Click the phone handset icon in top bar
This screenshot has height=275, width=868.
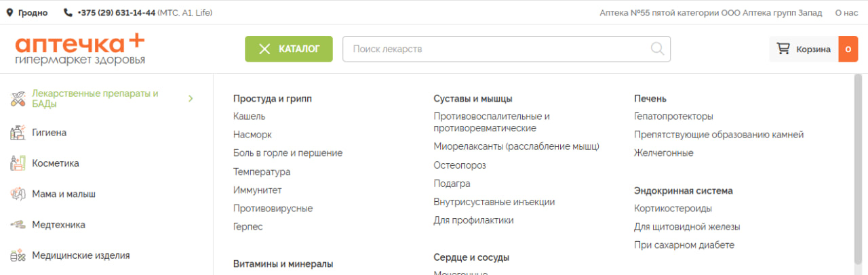click(68, 12)
